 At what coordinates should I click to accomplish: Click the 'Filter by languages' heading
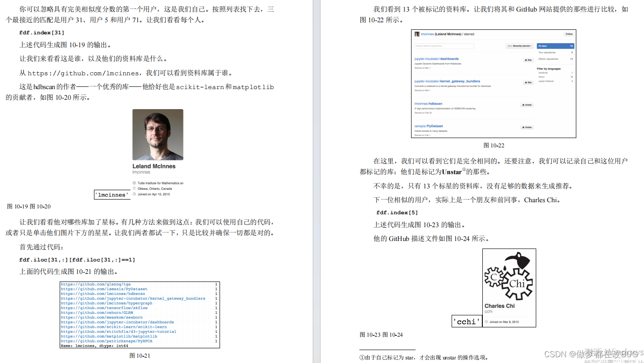click(x=549, y=69)
